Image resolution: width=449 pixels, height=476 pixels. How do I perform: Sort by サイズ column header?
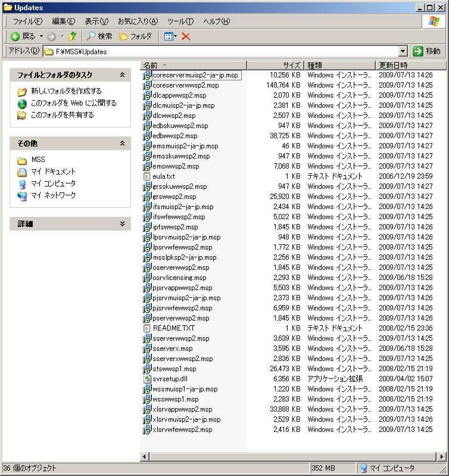(291, 65)
